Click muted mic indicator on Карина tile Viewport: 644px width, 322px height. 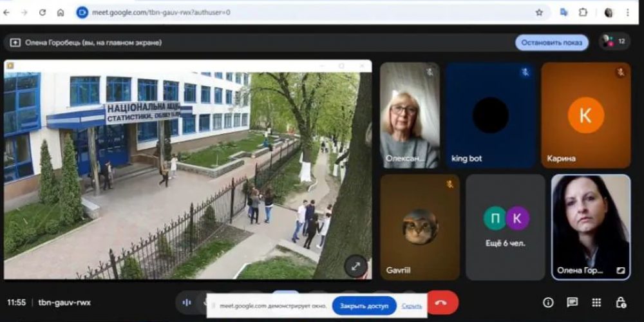coord(621,72)
